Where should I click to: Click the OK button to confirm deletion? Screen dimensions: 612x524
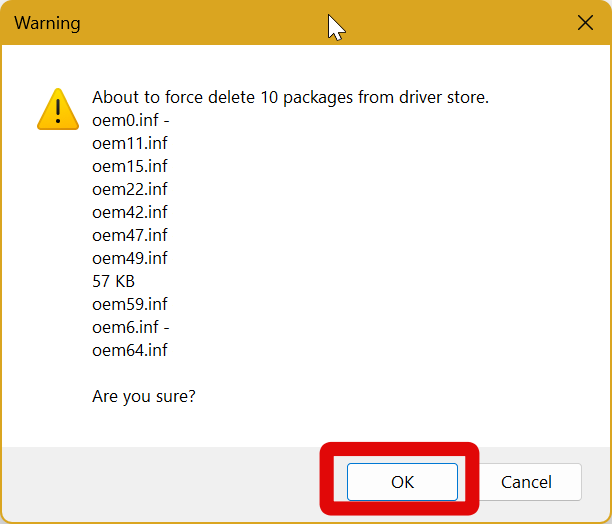[402, 482]
